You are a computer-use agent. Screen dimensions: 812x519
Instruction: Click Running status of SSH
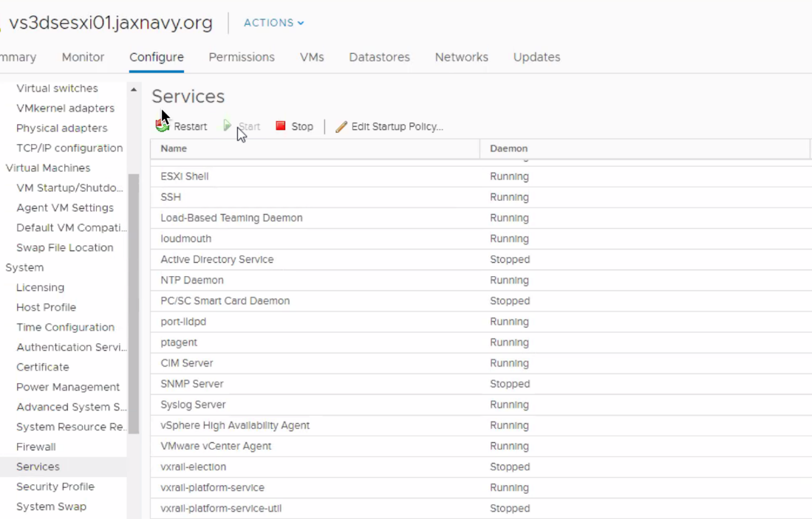tap(509, 197)
